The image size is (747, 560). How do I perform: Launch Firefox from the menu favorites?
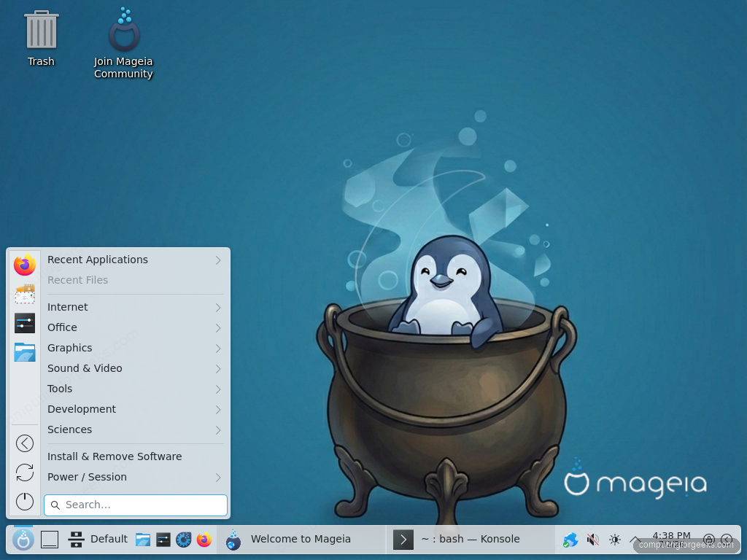click(x=24, y=265)
